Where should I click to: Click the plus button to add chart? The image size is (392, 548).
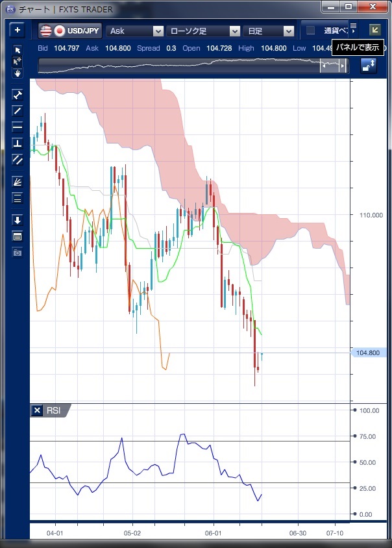[x=17, y=31]
